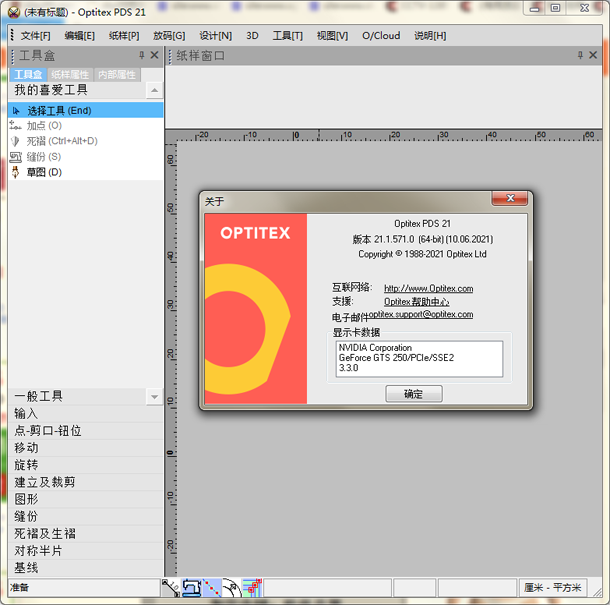Image resolution: width=610 pixels, height=605 pixels.
Task: Toggle the segment length measurement icon in status bar
Action: [171, 587]
